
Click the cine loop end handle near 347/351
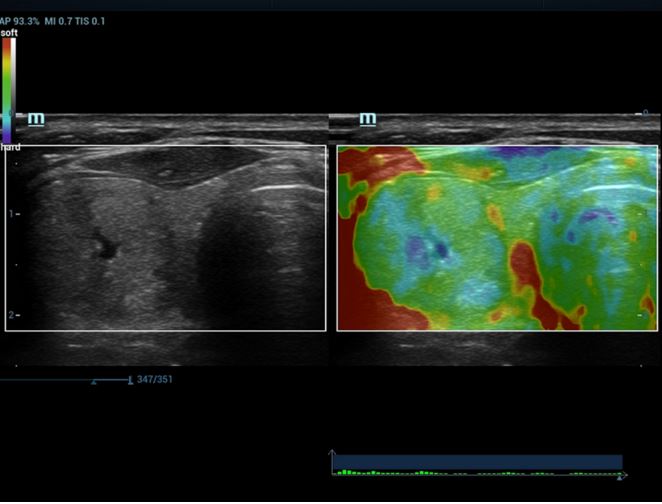(130, 380)
